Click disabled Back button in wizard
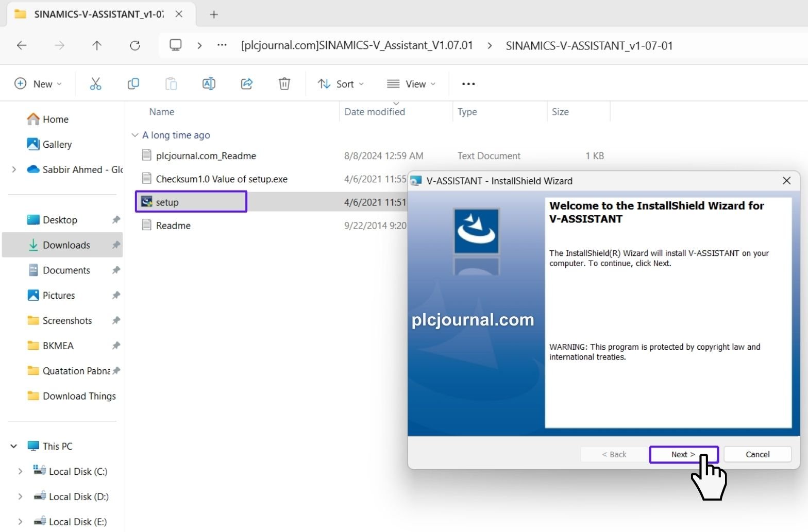This screenshot has width=808, height=532. click(614, 454)
